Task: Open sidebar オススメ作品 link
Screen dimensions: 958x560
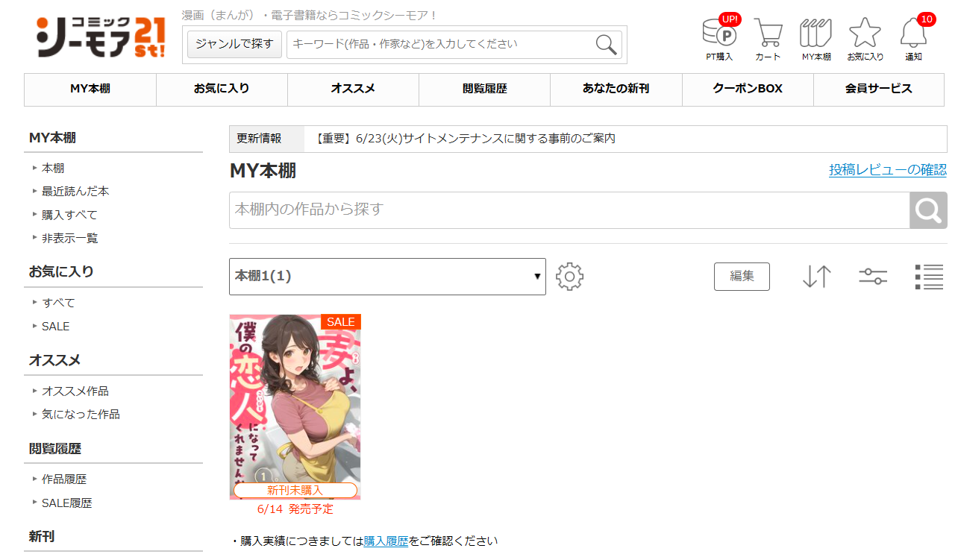Action: 75,391
